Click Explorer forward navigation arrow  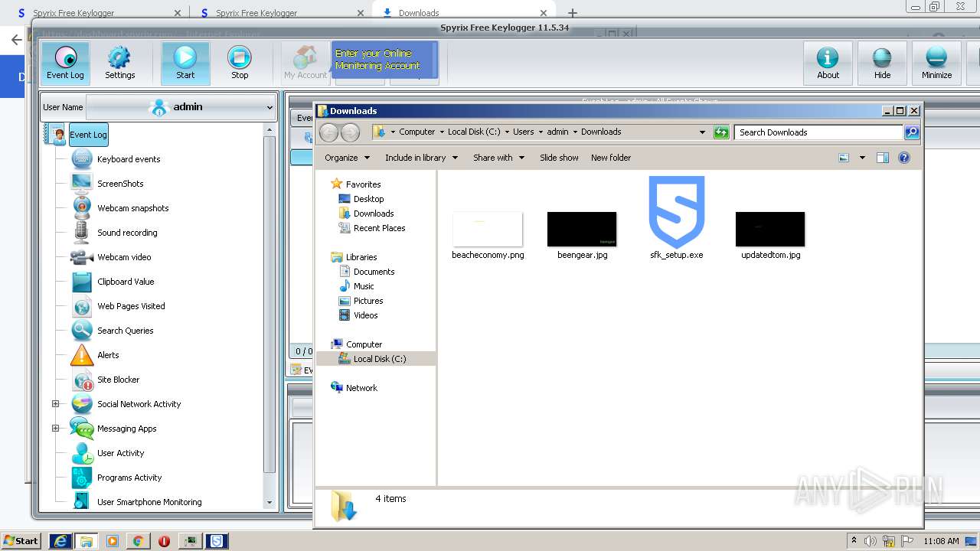pos(350,132)
